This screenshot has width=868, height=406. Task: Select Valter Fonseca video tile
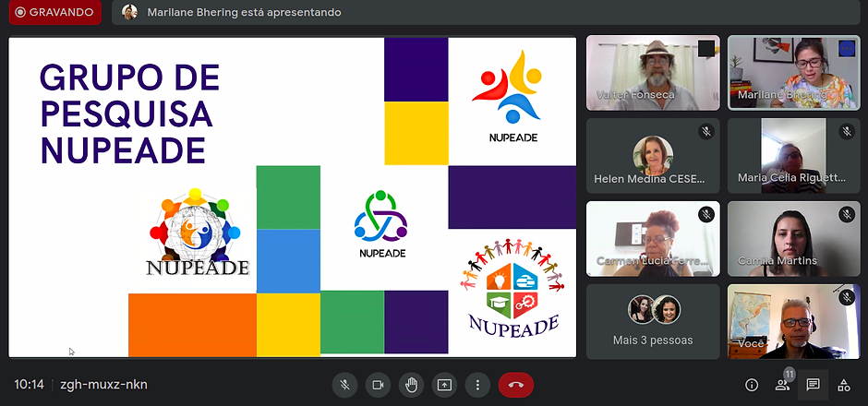click(x=653, y=73)
